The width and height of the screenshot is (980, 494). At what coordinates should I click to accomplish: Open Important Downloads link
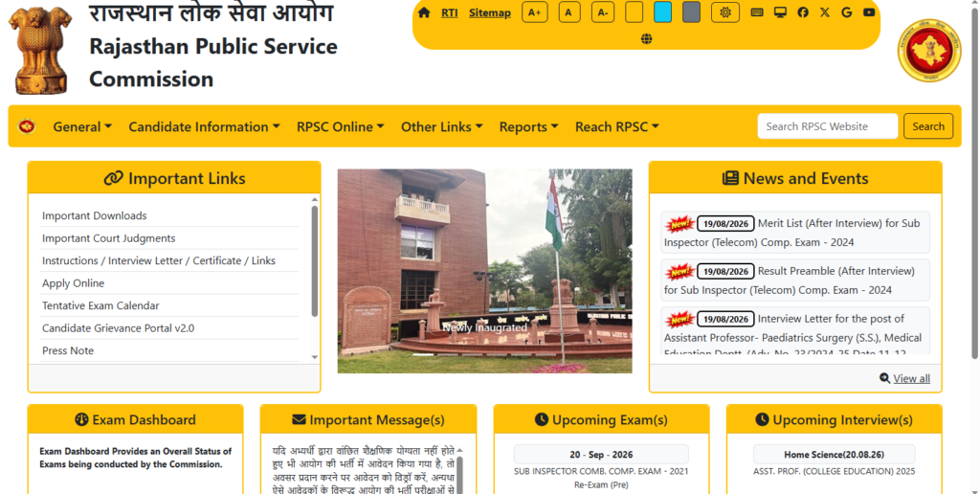tap(95, 215)
